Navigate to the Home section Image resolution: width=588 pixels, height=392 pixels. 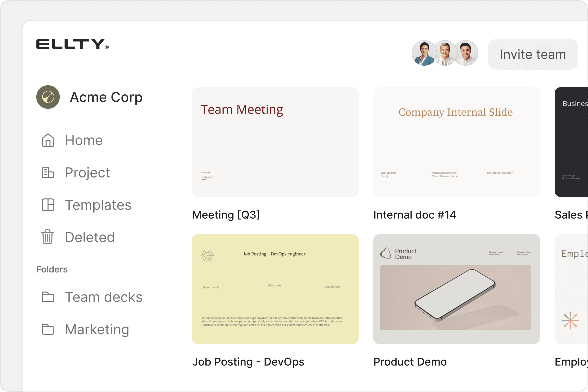84,140
